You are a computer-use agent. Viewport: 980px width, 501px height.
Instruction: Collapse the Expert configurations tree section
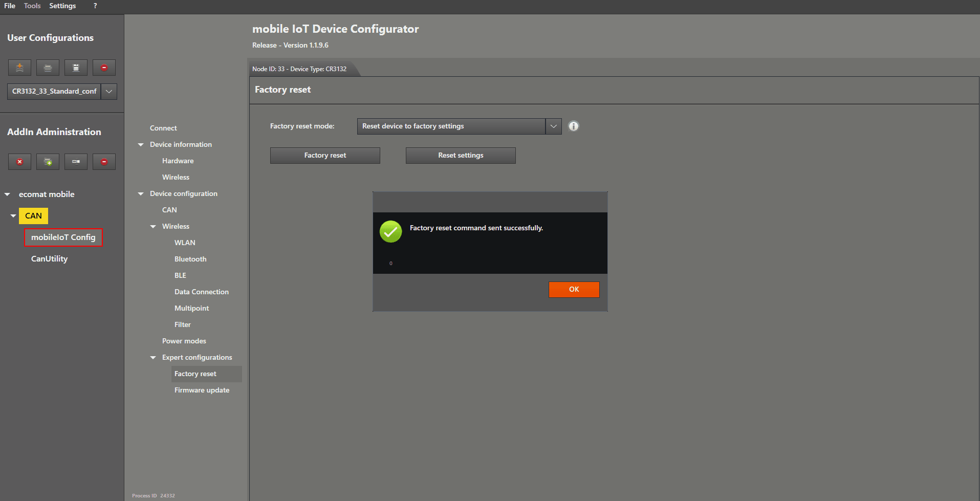[x=153, y=358]
